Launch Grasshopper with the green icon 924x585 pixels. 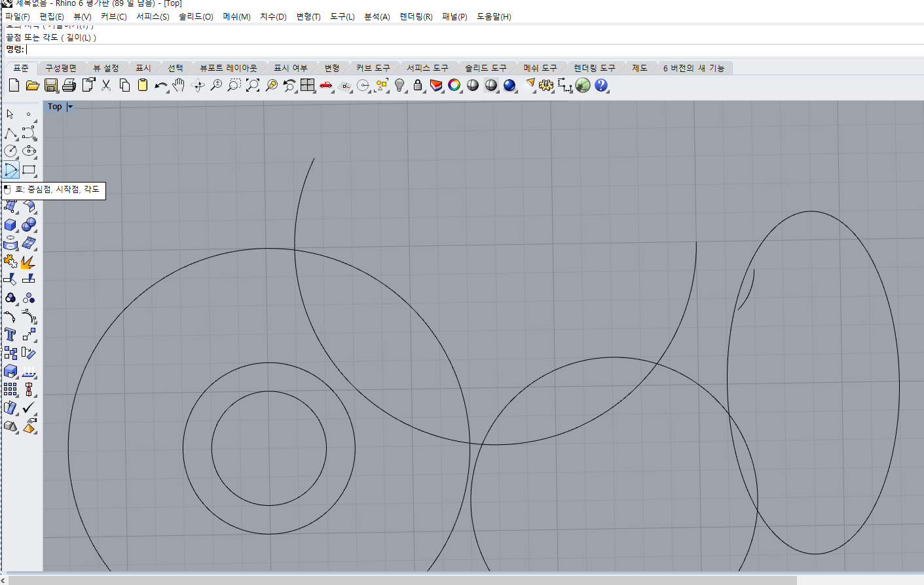[583, 85]
